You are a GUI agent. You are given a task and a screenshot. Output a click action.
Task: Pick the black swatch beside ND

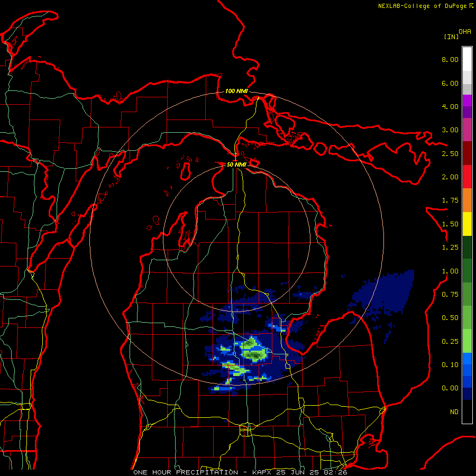click(467, 411)
